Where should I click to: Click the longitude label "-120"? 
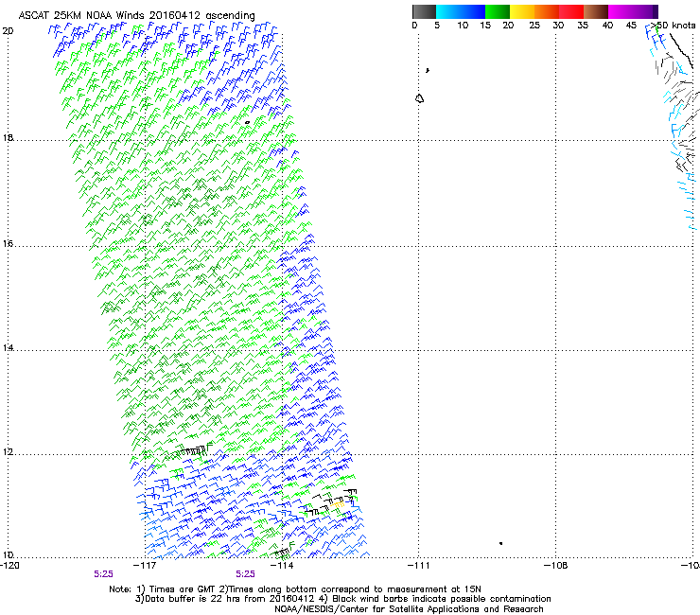click(9, 566)
